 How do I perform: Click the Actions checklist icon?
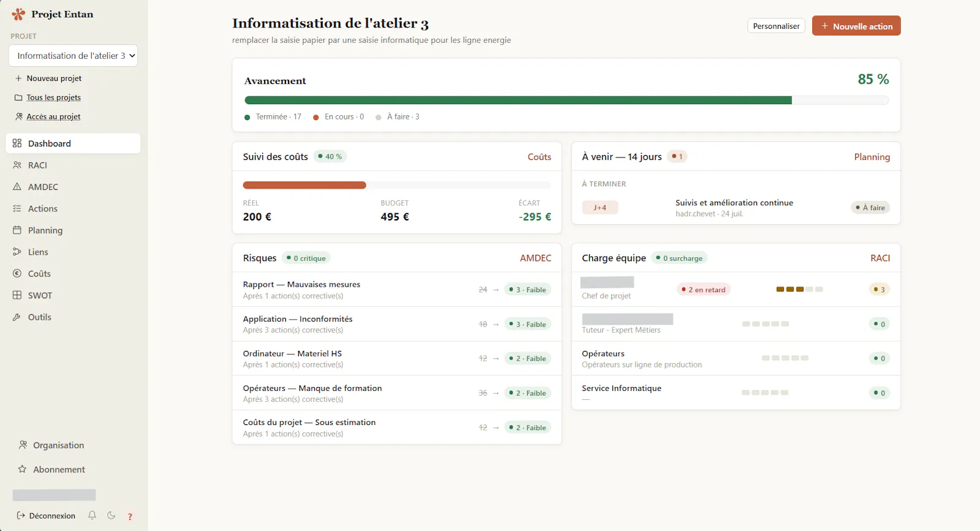(17, 209)
